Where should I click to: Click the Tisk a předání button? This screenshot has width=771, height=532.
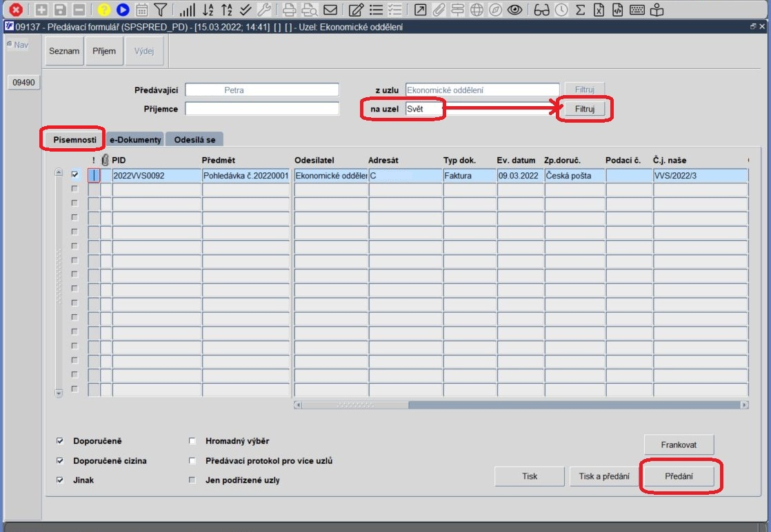tap(604, 476)
